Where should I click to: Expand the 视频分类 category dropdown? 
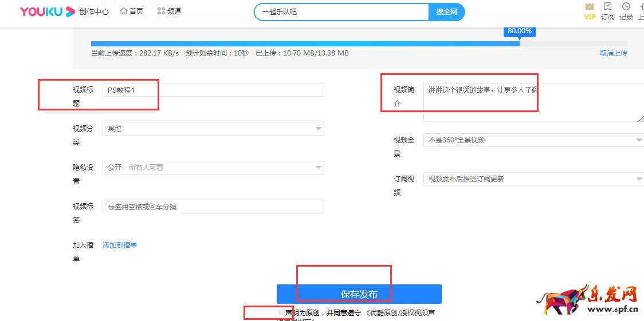point(213,129)
